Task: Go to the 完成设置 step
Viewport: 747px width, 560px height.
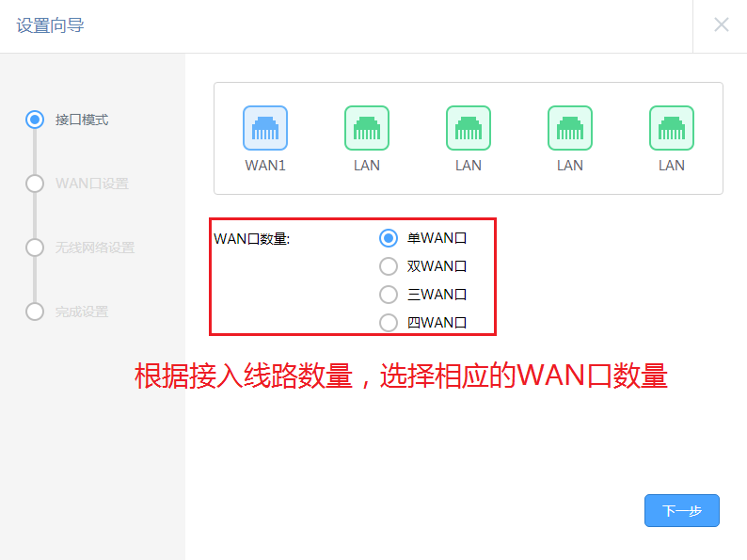Action: tap(82, 312)
